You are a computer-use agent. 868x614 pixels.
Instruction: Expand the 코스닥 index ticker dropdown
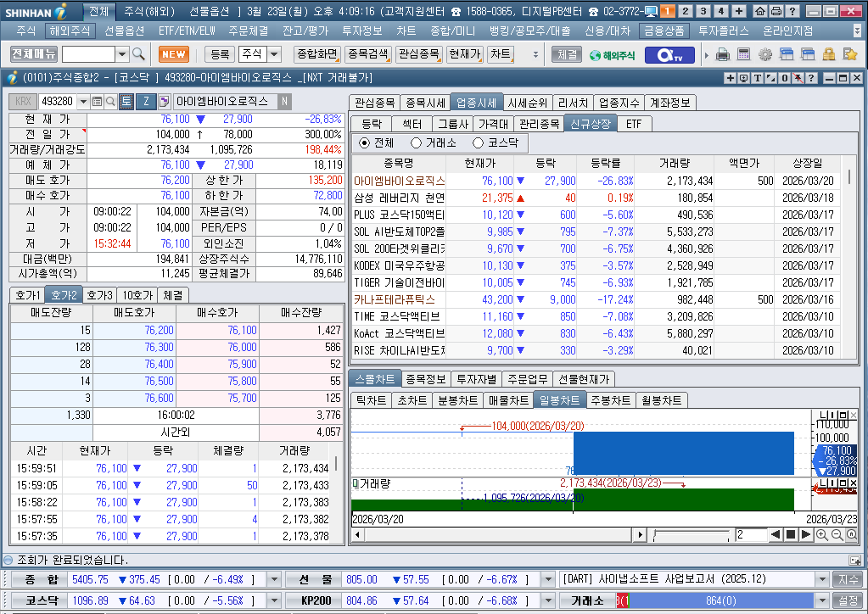[274, 600]
